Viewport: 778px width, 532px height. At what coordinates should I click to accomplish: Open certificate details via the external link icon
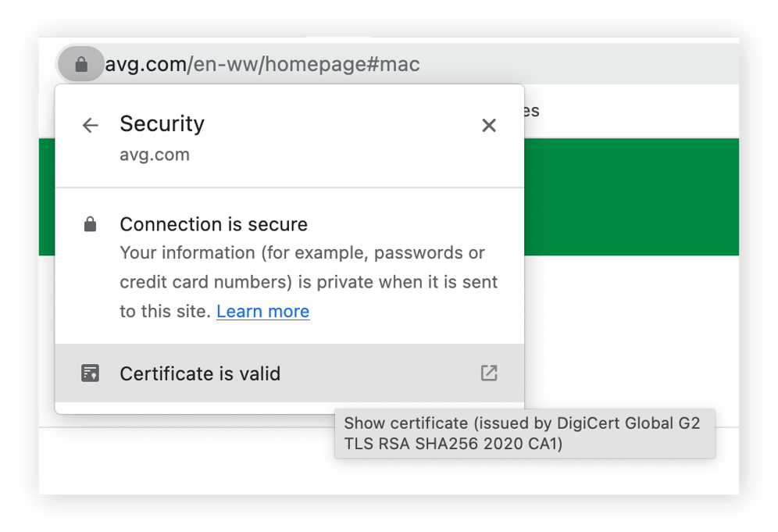point(488,373)
